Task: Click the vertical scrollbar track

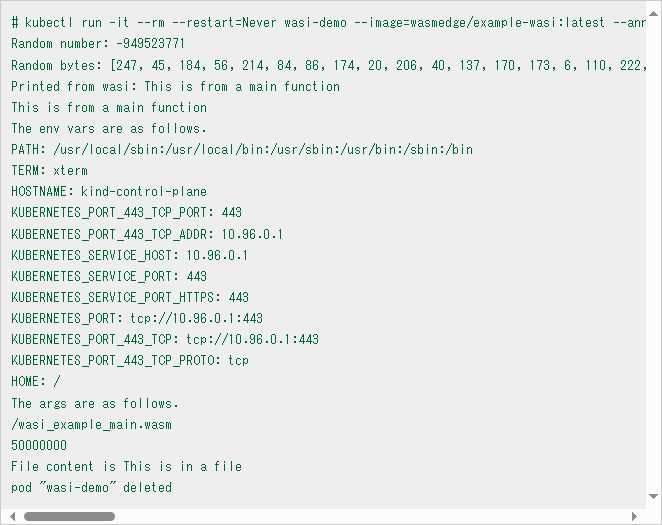Action: 653,250
